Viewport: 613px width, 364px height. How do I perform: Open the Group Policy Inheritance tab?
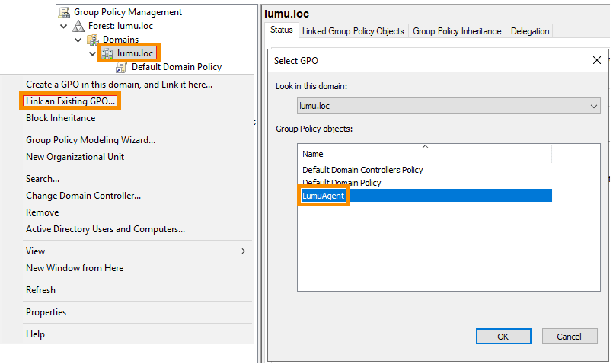tap(457, 31)
